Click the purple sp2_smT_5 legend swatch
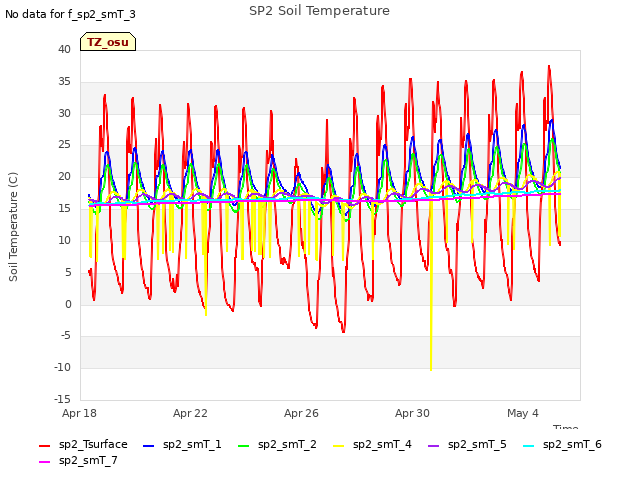Screen dimensions: 640x480 [x=433, y=446]
